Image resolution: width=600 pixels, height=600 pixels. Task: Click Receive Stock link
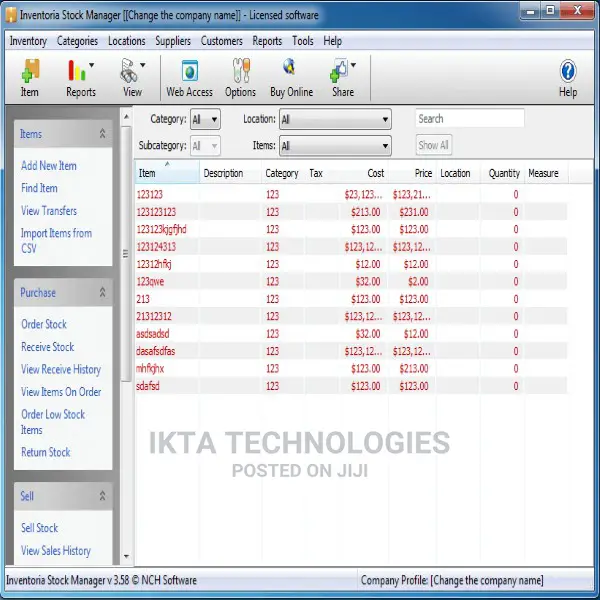tap(47, 347)
